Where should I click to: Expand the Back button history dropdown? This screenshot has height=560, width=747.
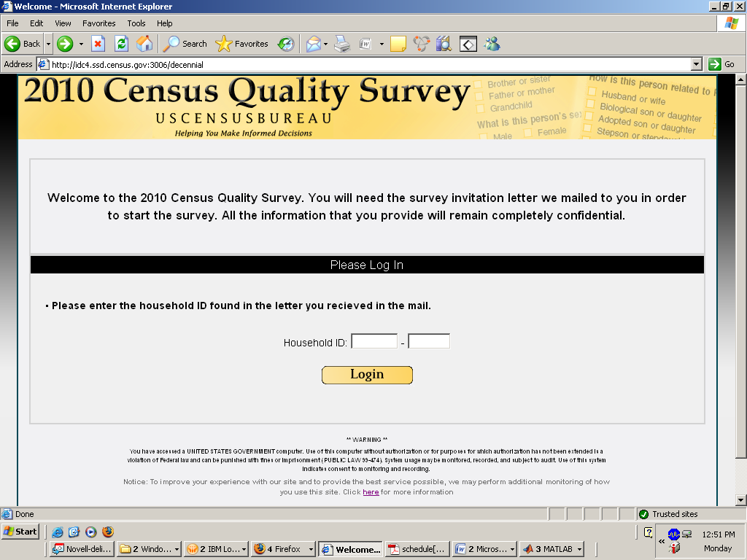tap(48, 44)
